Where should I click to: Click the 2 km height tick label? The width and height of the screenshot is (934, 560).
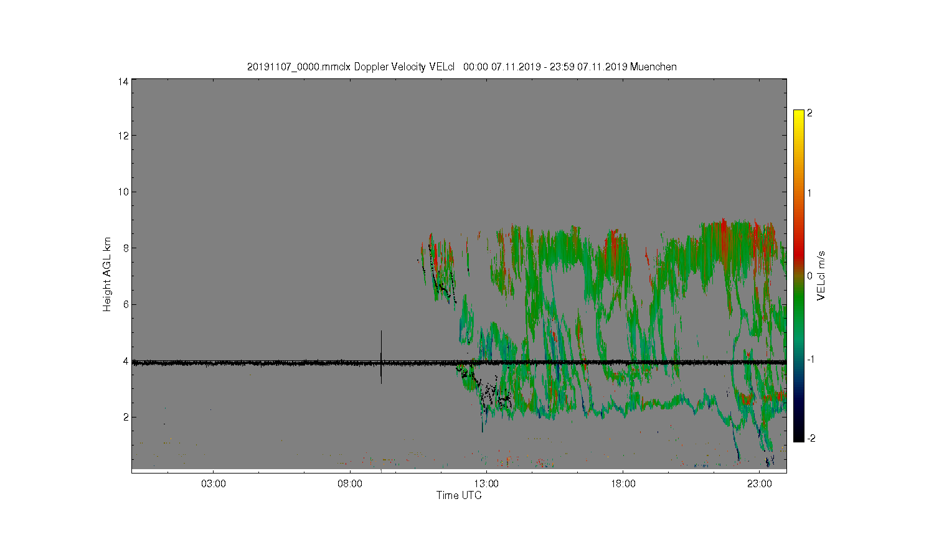(126, 417)
